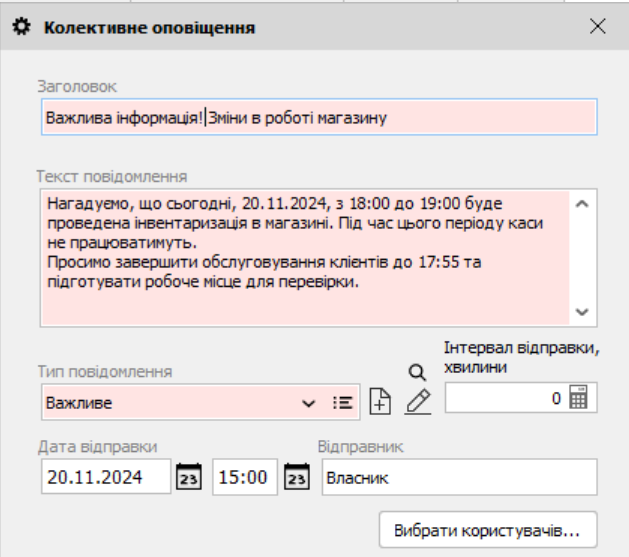The width and height of the screenshot is (629, 557).
Task: Click the Інтервал відправки minutes field
Action: pos(521,398)
